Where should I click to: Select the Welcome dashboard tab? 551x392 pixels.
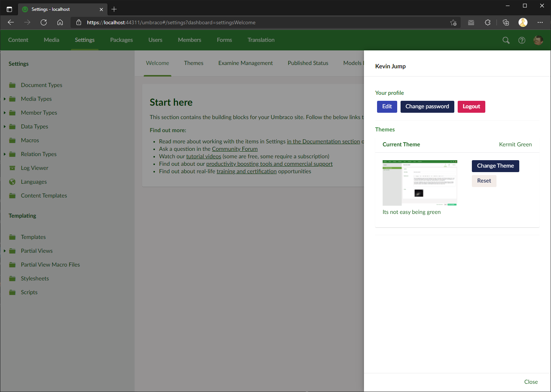tap(158, 63)
